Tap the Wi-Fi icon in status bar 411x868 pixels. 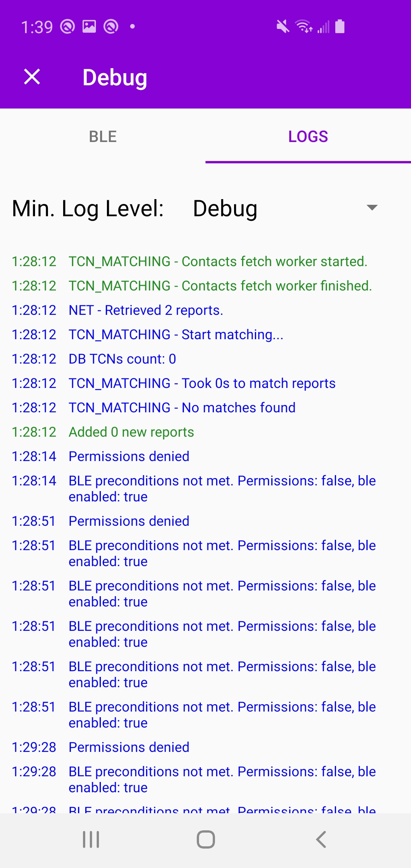click(x=303, y=26)
